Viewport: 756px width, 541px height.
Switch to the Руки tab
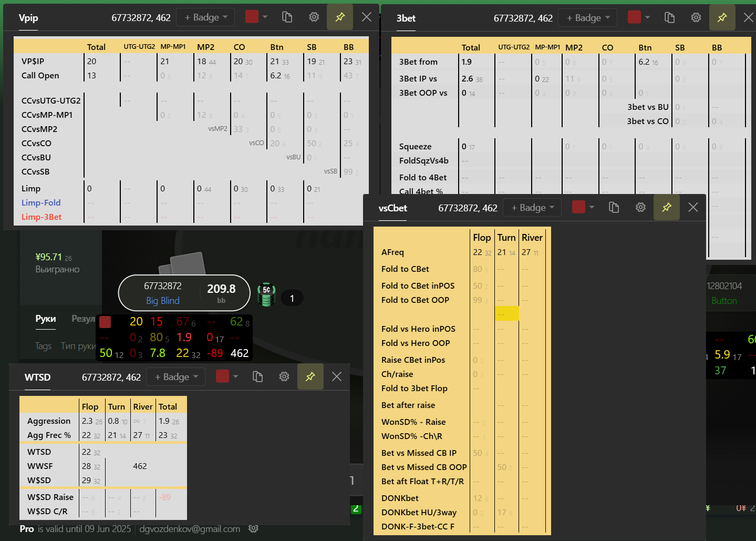tap(46, 319)
